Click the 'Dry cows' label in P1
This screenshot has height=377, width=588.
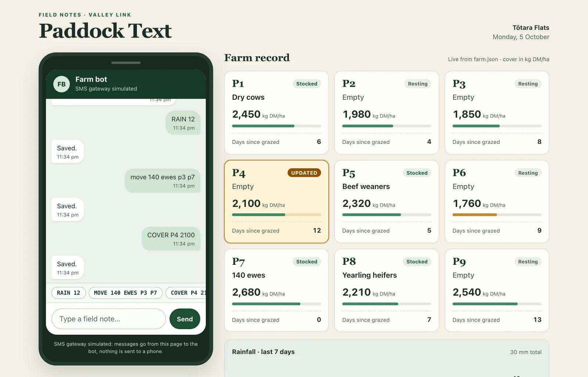[248, 97]
